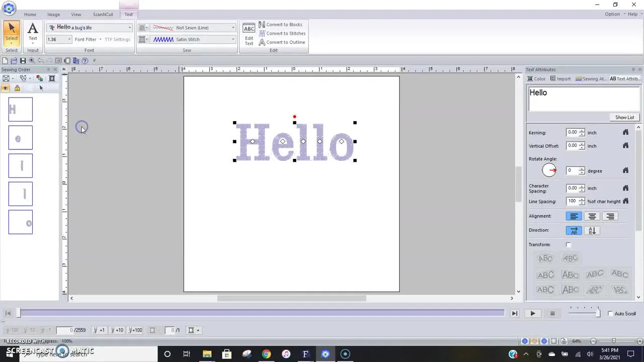This screenshot has height=362, width=644.
Task: Open the Color pane in Text Attributes
Action: point(537,78)
